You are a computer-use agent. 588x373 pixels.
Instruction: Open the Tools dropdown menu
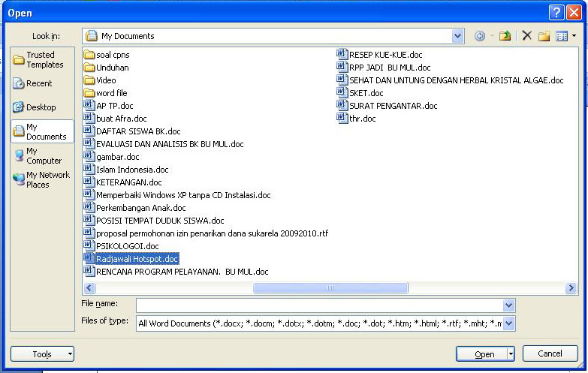pyautogui.click(x=42, y=354)
